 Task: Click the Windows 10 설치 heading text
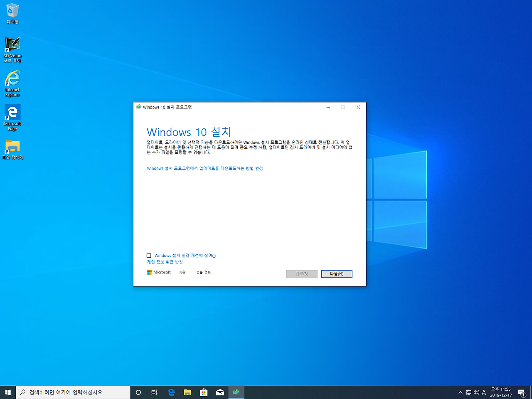point(189,132)
